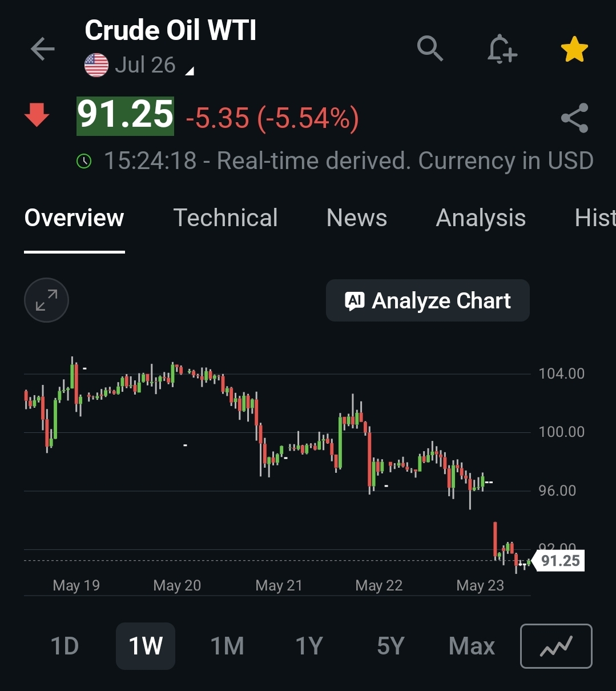Add a price alert with bell icon
The height and width of the screenshot is (691, 616).
[x=502, y=49]
